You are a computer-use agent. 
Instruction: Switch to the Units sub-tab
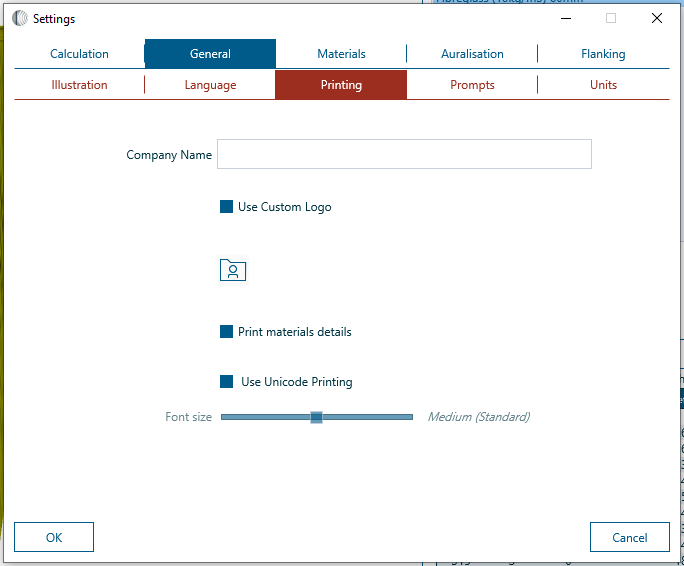click(603, 85)
